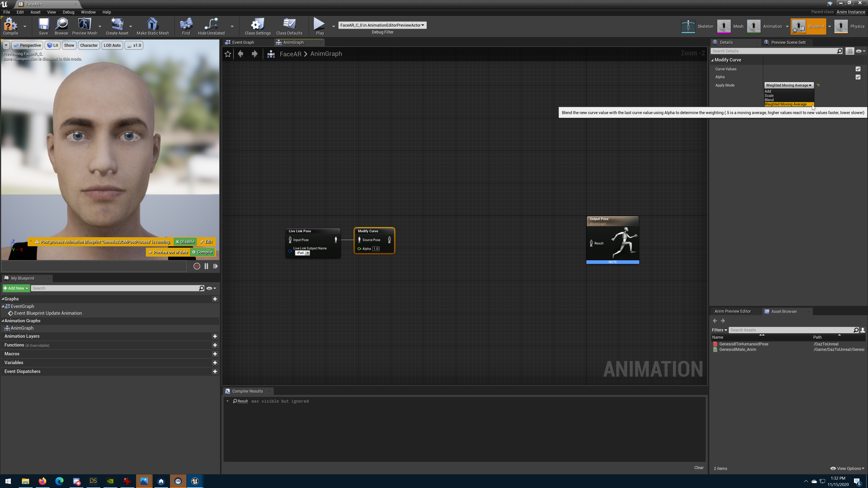Open Firefox from the taskbar
This screenshot has width=868, height=488.
click(x=42, y=481)
